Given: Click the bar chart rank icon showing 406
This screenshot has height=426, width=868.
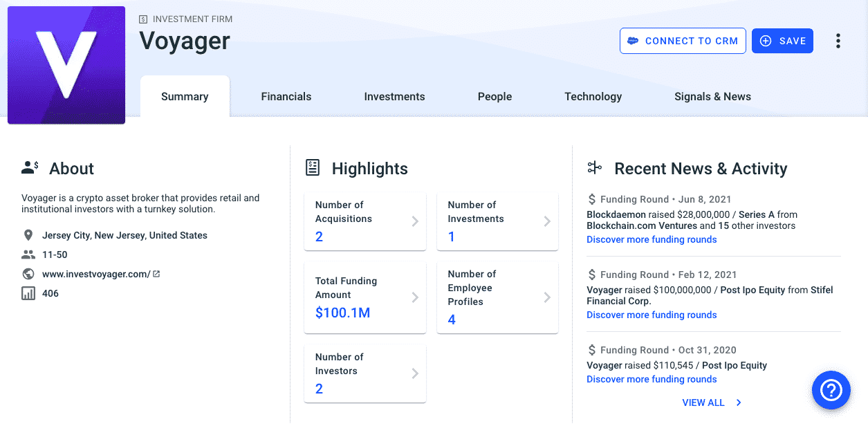Looking at the screenshot, I should [28, 293].
